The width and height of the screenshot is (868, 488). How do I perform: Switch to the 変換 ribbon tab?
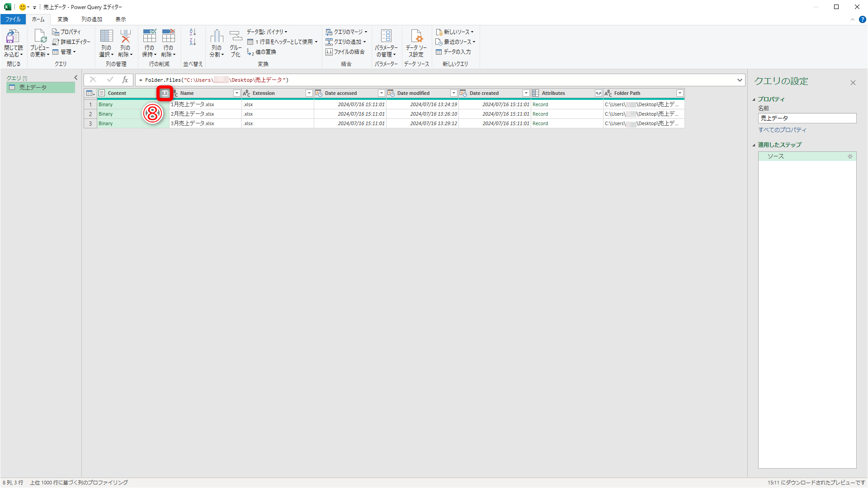(63, 19)
